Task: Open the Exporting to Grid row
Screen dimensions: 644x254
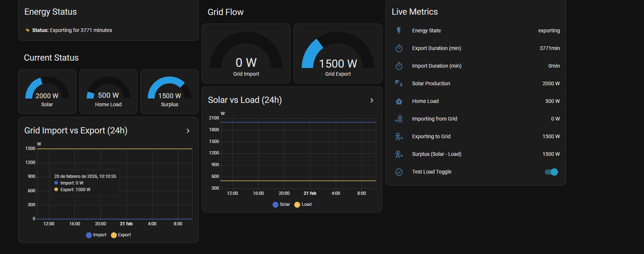Action: (476, 136)
